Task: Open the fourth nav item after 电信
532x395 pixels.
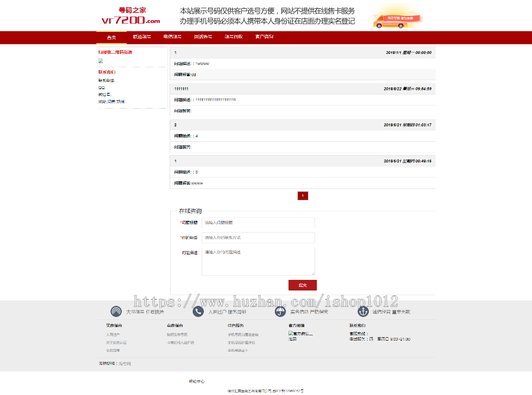Action: pyautogui.click(x=203, y=37)
